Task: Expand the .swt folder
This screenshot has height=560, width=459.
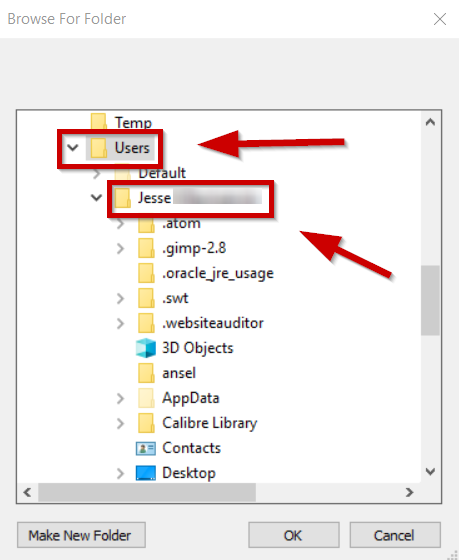Action: pos(120,298)
